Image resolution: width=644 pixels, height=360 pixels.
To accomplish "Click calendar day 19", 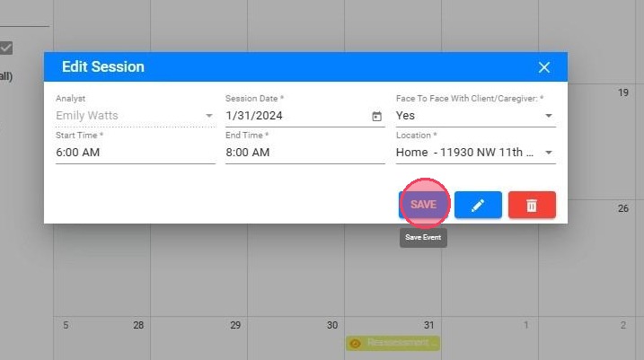I will [x=622, y=92].
